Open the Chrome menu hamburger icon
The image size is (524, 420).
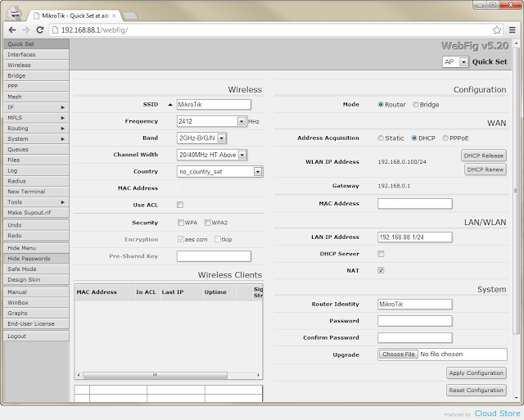click(x=512, y=30)
